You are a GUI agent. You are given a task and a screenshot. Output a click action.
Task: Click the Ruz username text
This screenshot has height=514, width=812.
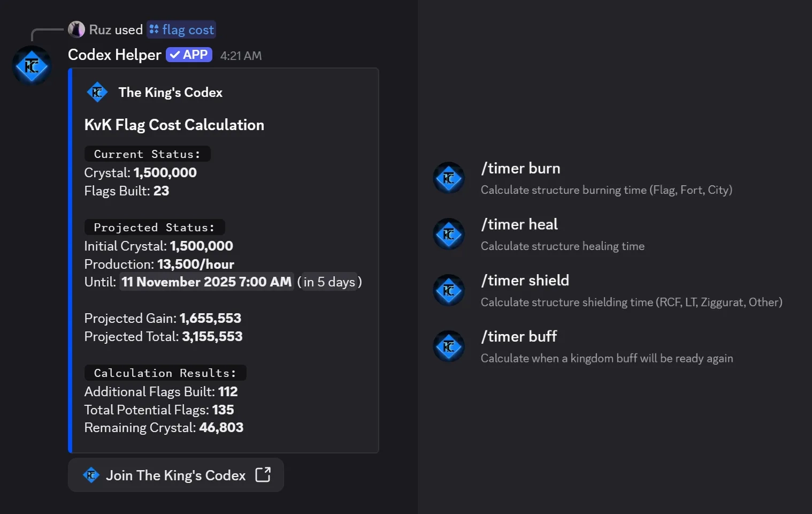click(102, 29)
